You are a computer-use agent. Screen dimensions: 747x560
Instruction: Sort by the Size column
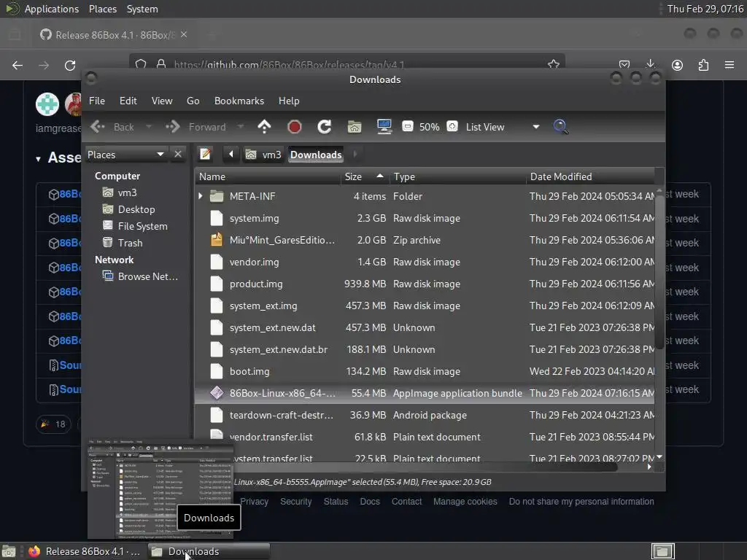(x=364, y=176)
